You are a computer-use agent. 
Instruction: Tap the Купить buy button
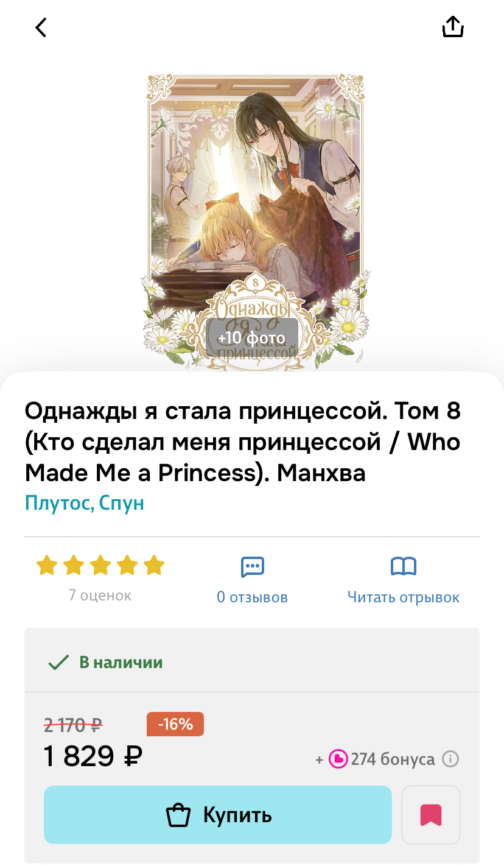218,815
